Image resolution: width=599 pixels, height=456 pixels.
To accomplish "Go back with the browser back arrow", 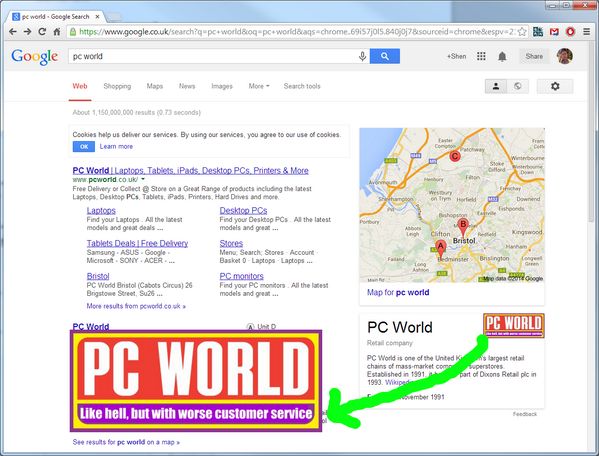I will (13, 32).
